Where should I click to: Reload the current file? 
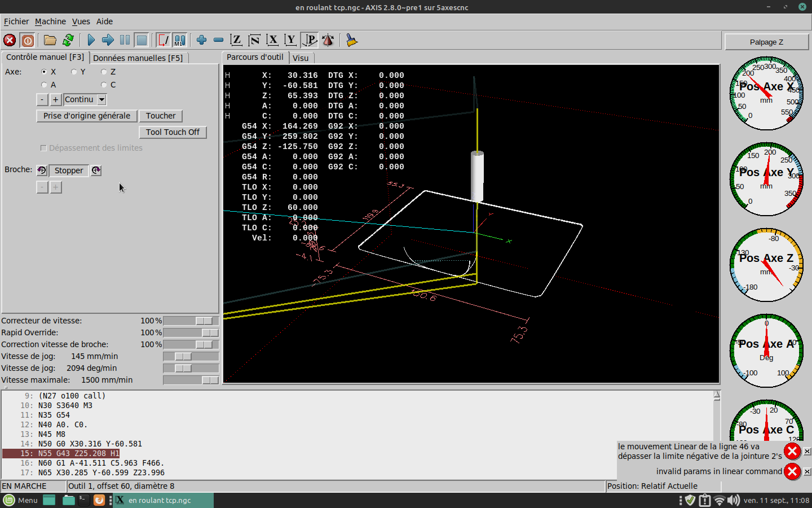point(68,40)
